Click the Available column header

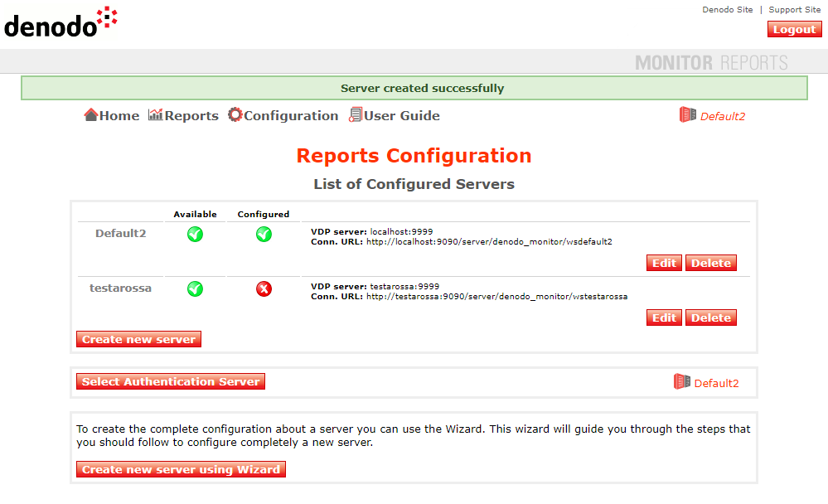tap(195, 214)
